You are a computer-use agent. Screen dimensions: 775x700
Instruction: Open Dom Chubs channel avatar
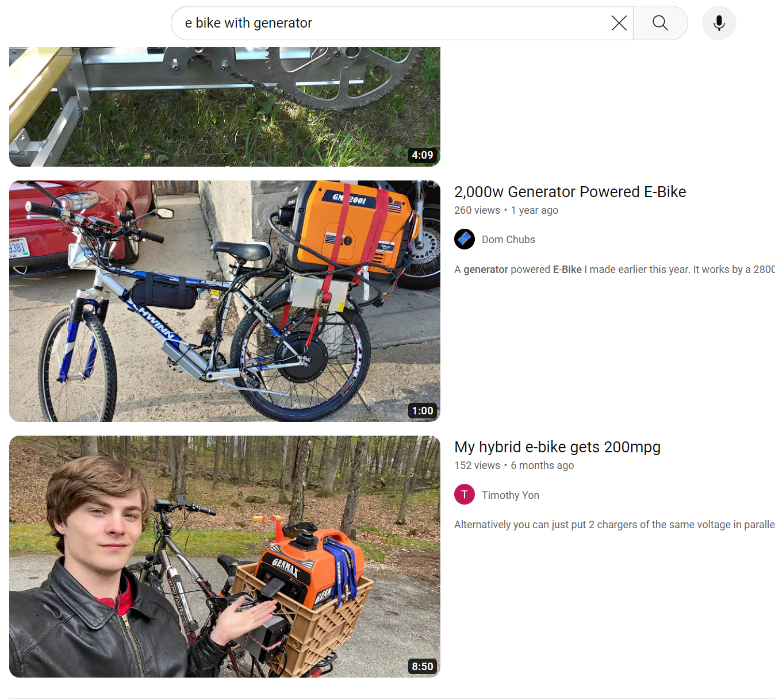point(465,239)
